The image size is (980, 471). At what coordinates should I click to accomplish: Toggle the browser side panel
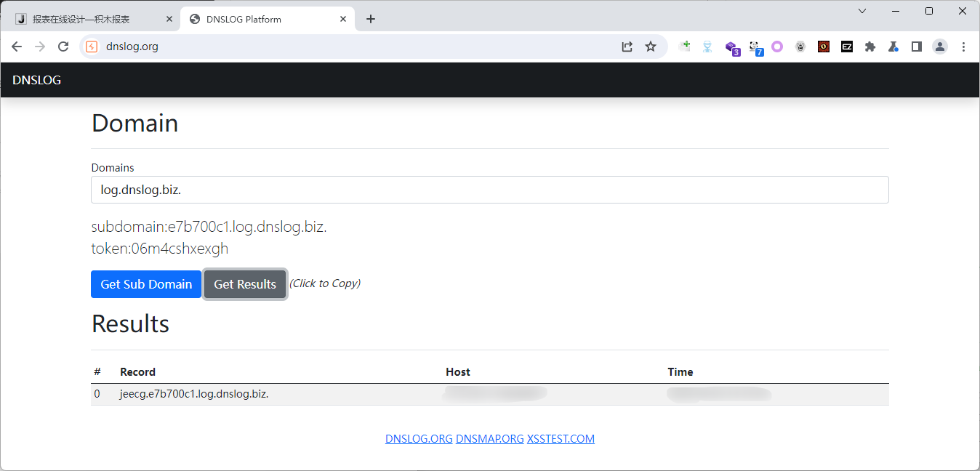coord(917,47)
